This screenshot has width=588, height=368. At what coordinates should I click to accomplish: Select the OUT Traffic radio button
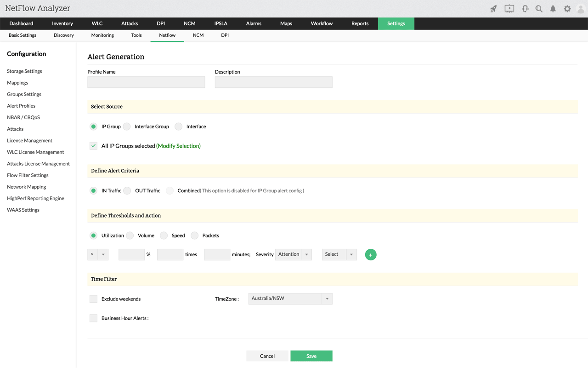[x=127, y=190]
